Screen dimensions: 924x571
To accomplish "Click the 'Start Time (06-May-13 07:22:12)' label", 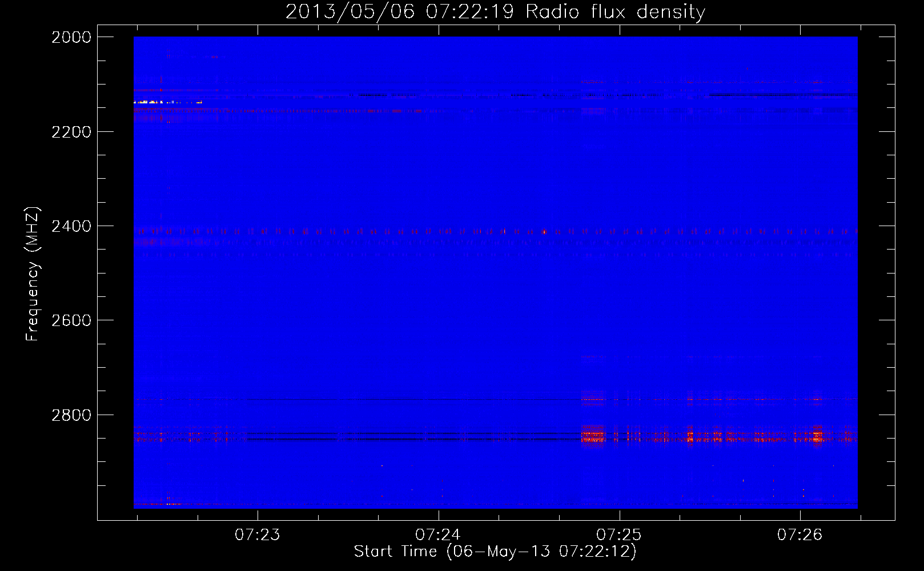I will click(495, 552).
